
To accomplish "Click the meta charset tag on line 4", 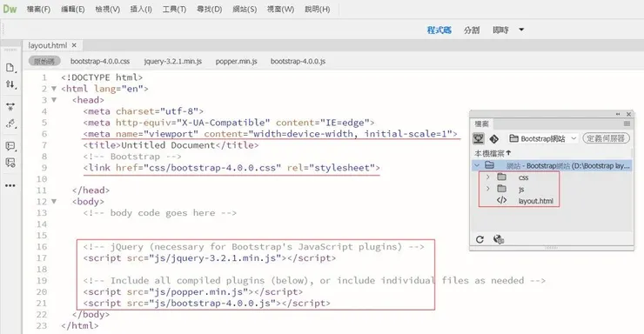I will coord(143,111).
